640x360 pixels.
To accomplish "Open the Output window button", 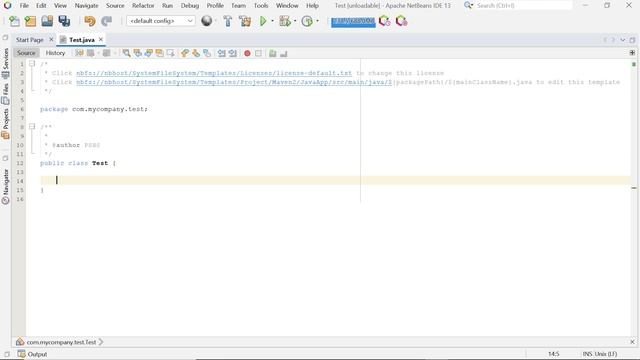I will pos(32,354).
